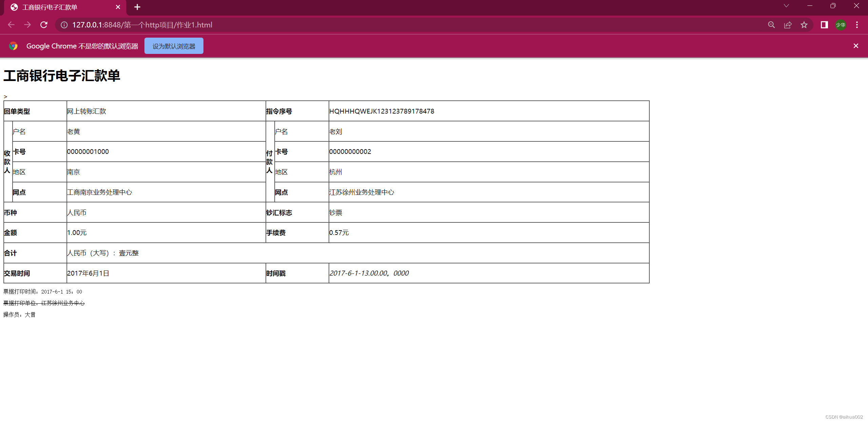The image size is (868, 422).
Task: Click the 钞汇标志 header cell
Action: tap(297, 213)
